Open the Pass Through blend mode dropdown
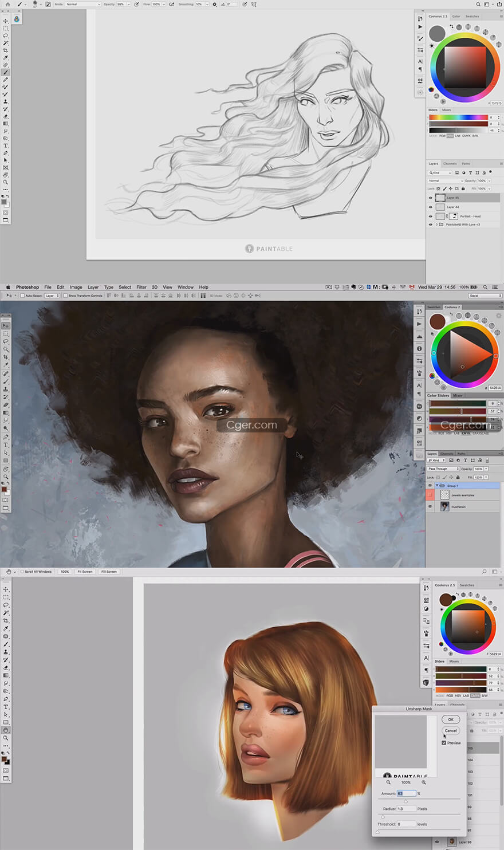Screen dimensions: 504x850 (x=443, y=469)
